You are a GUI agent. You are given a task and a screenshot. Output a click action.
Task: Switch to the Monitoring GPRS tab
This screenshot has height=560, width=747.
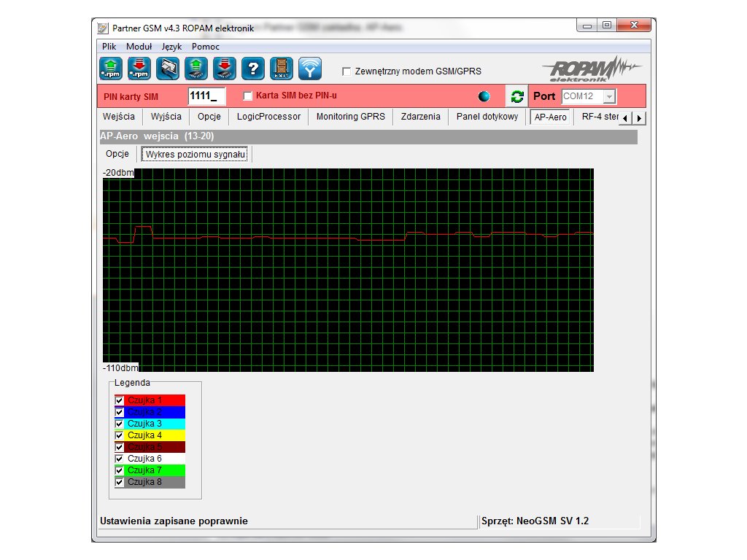pyautogui.click(x=350, y=117)
